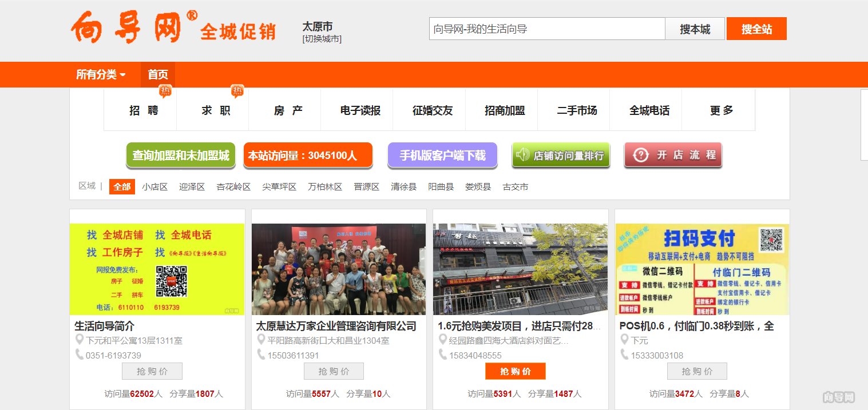The image size is (868, 410).
Task: Click the 向导网 watermark at bottom right
Action: (x=839, y=397)
